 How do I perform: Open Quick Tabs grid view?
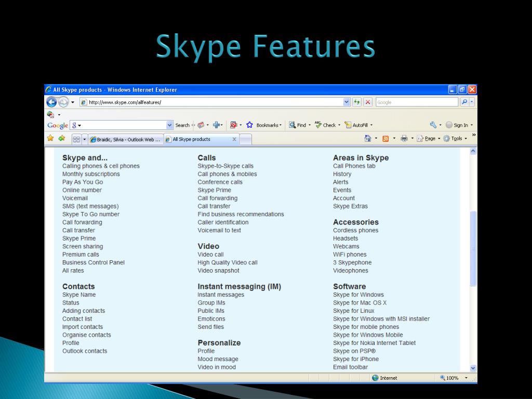click(x=76, y=139)
